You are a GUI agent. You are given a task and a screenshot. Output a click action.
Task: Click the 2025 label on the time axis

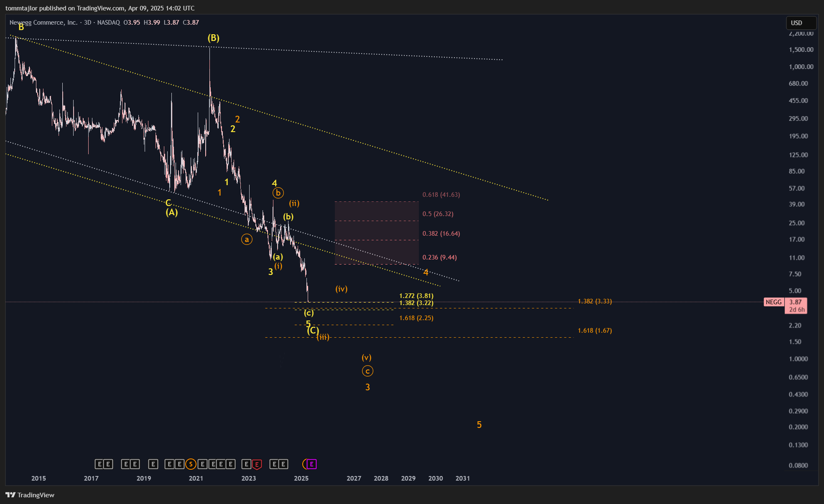tap(301, 478)
